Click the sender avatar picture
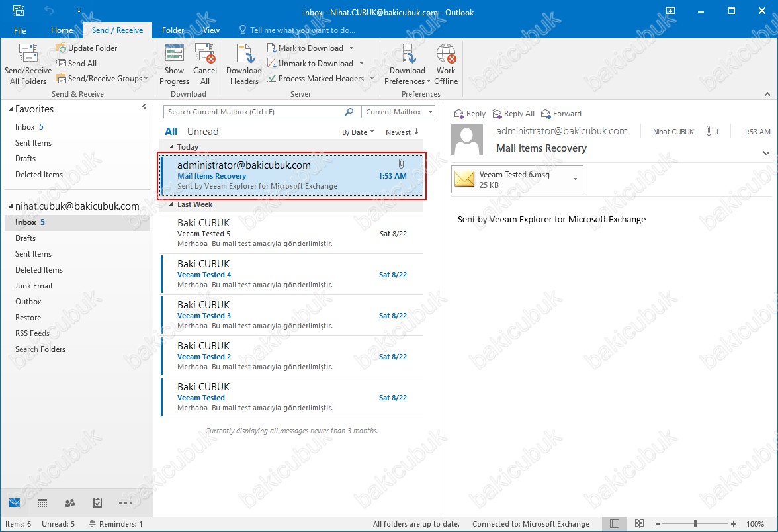This screenshot has width=778, height=532. click(x=467, y=140)
